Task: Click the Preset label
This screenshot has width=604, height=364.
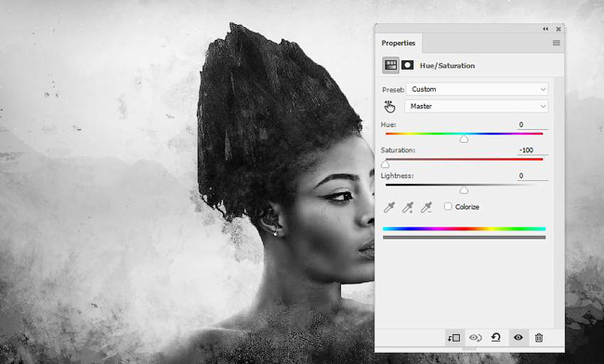Action: click(393, 90)
